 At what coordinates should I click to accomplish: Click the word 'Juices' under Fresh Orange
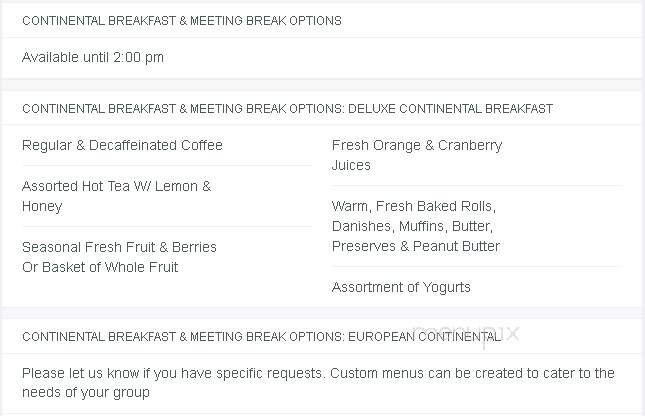pyautogui.click(x=351, y=165)
